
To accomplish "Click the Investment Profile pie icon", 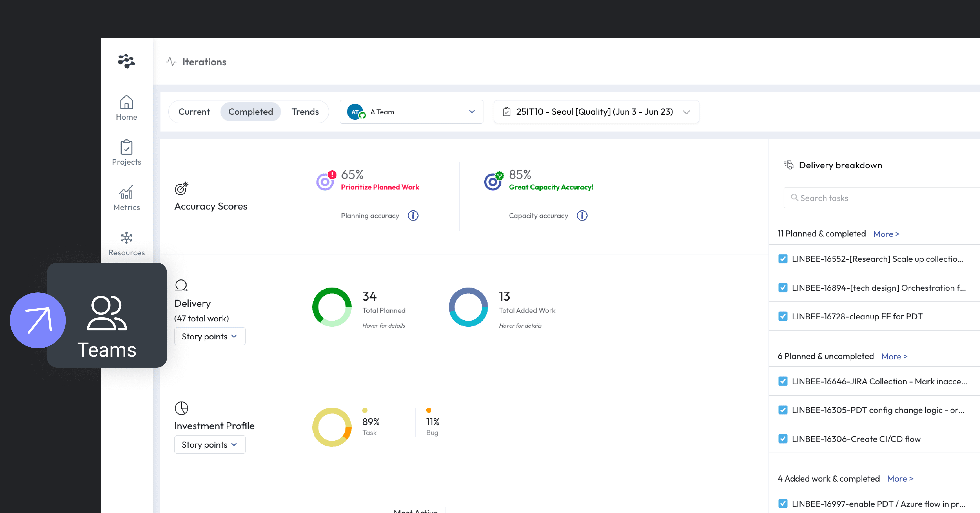I will click(181, 408).
